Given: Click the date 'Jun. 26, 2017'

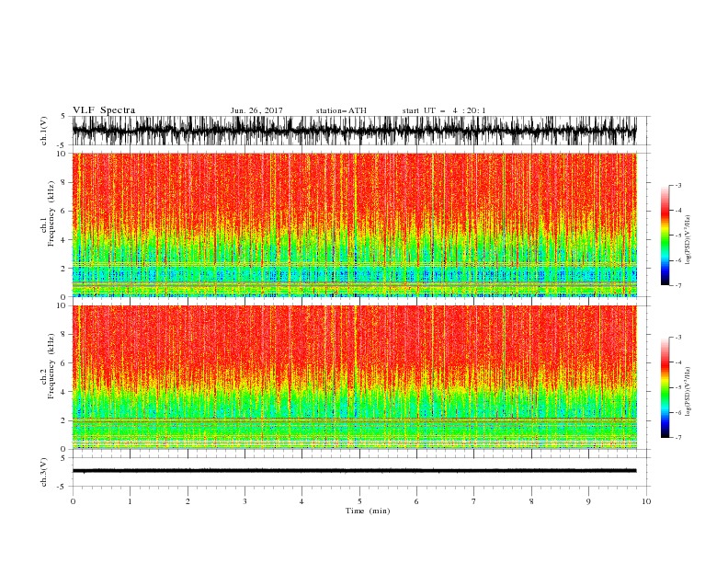Looking at the screenshot, I should (x=256, y=110).
